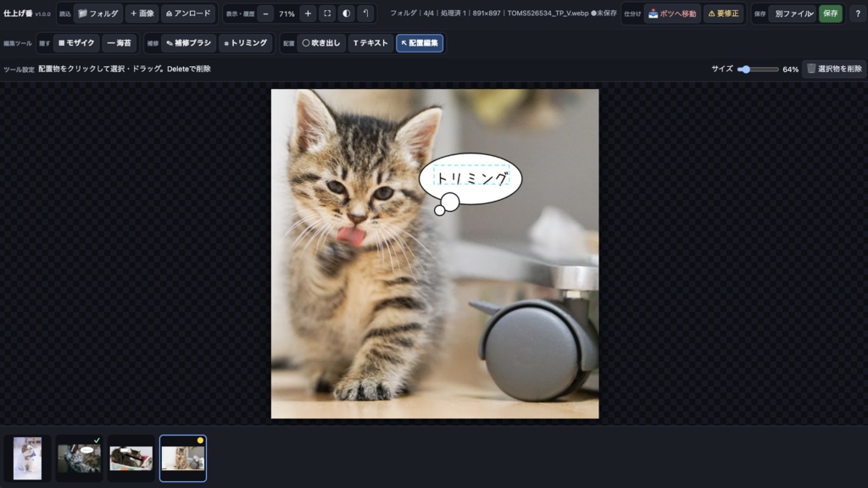Viewport: 868px width, 488px height.
Task: Select the fourth thumbnail with yellow dot
Action: coord(183,458)
